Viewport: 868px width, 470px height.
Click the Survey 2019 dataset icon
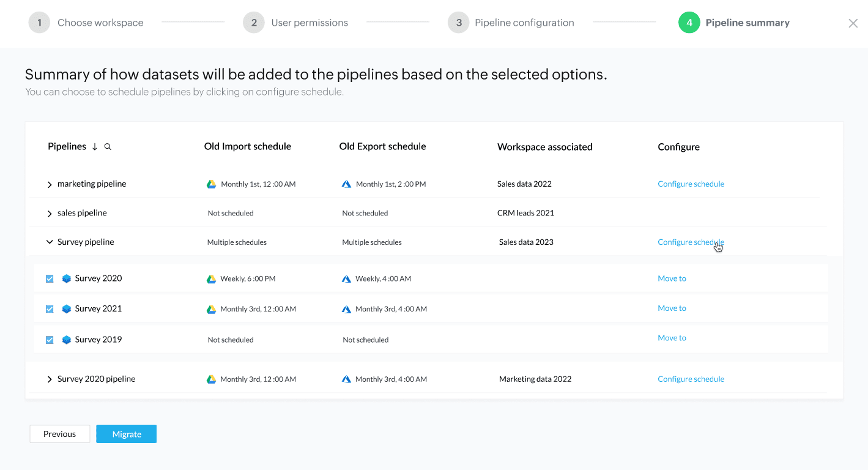(x=67, y=340)
